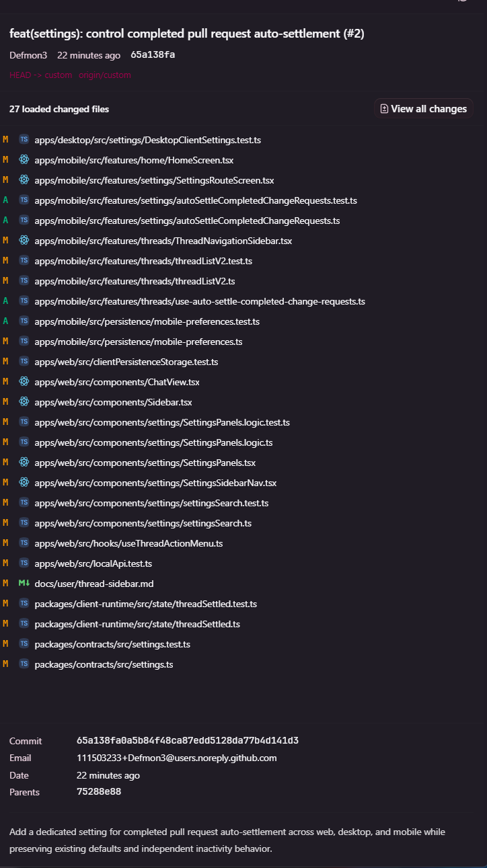
Task: Open threadListV2.test.ts changed file
Action: [x=143, y=261]
